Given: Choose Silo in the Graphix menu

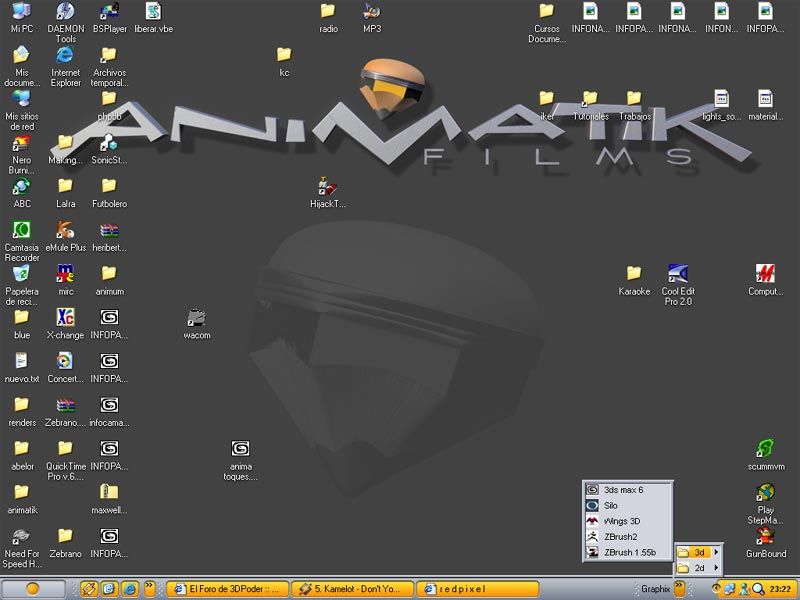Looking at the screenshot, I should (x=628, y=506).
